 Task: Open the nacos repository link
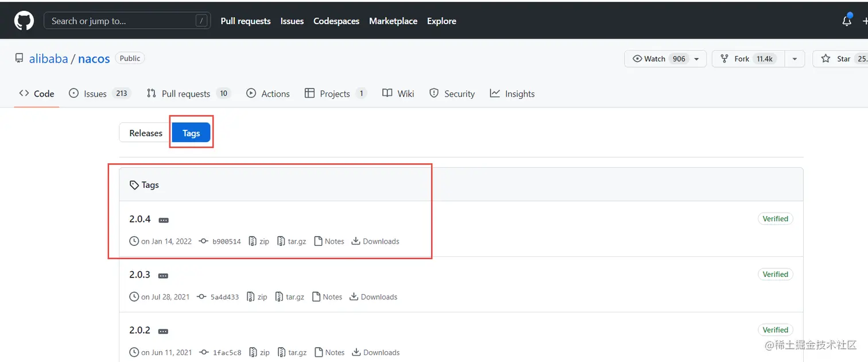pos(94,59)
